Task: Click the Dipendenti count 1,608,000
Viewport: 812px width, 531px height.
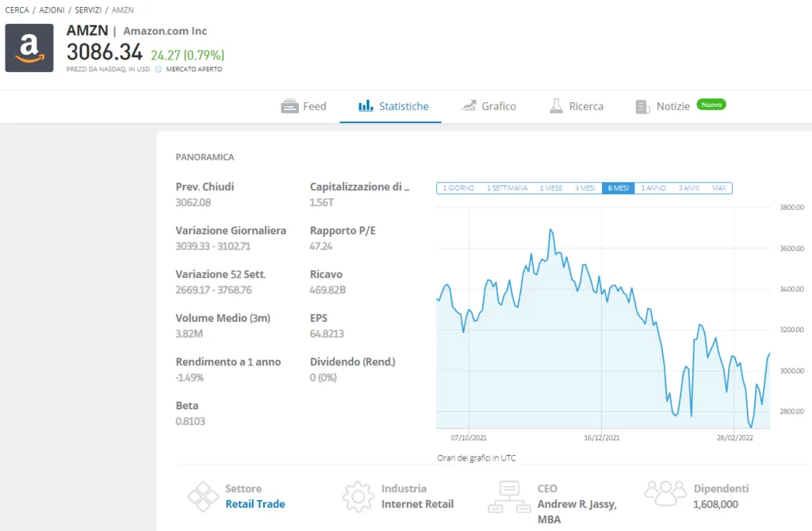Action: click(x=716, y=504)
